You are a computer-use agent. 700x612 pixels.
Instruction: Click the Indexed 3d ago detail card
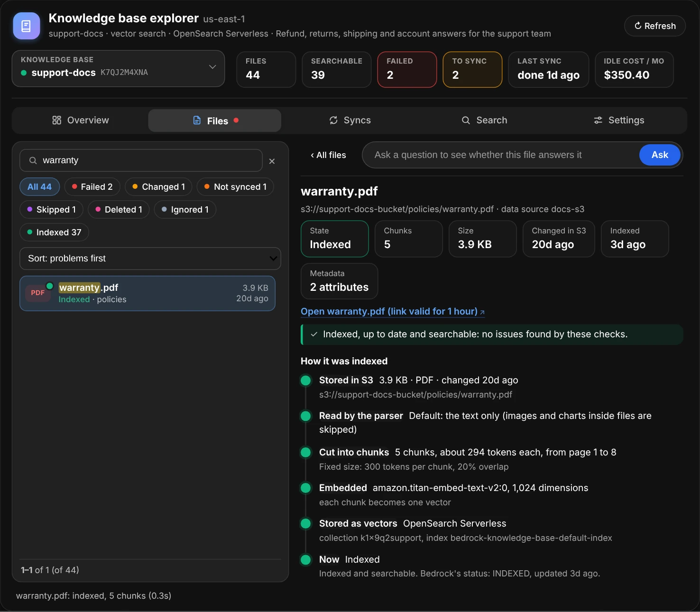tap(635, 239)
